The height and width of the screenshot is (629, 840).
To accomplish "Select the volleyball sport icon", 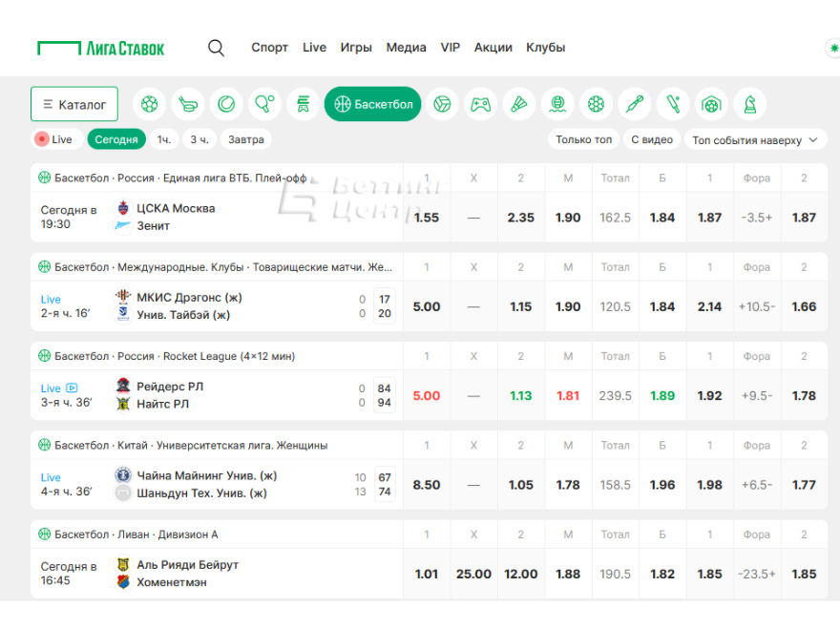I will point(443,104).
